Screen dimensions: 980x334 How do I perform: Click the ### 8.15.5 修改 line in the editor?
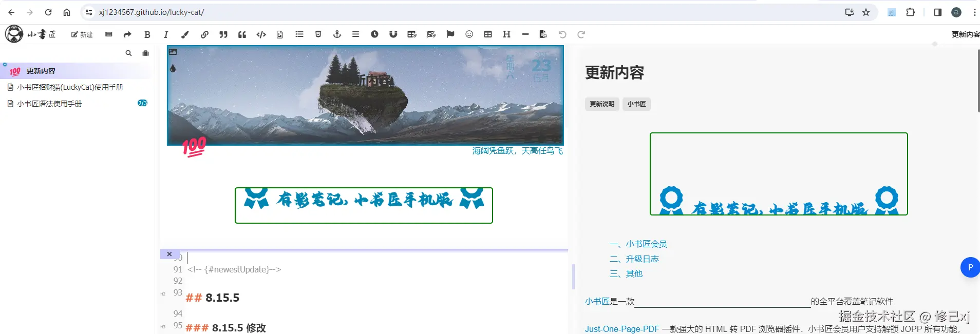pos(225,328)
